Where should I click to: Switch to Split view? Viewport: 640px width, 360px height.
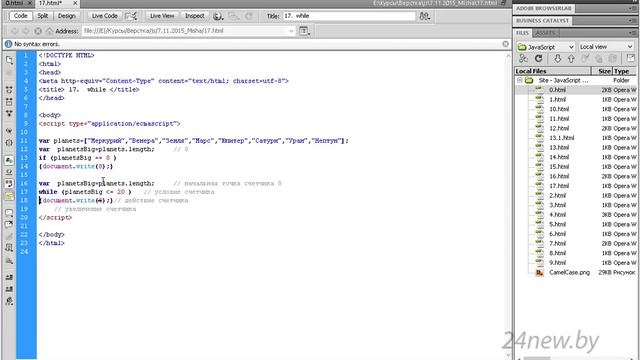[42, 16]
